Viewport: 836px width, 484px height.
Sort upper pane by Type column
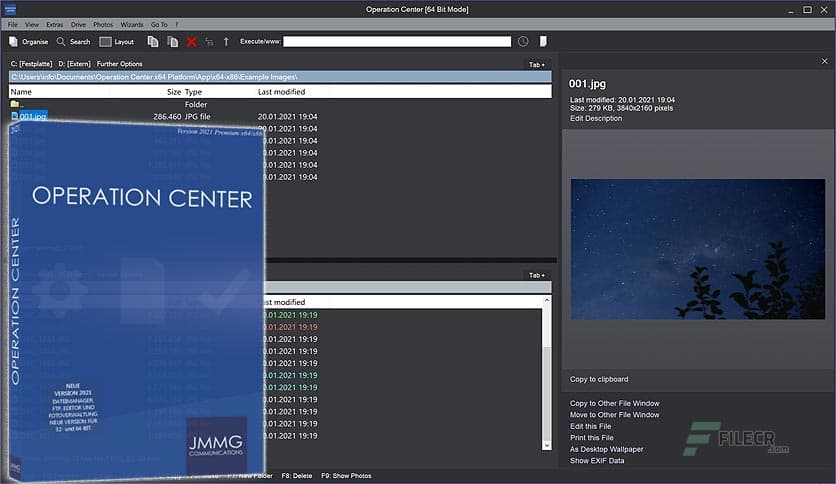pyautogui.click(x=193, y=92)
